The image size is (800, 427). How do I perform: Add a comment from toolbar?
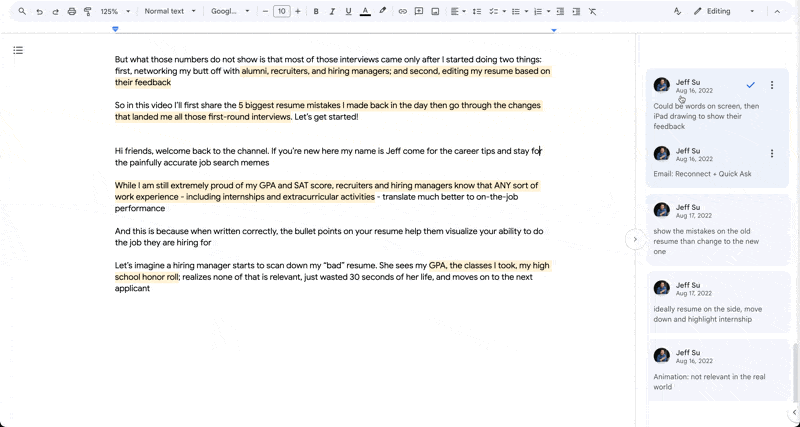[x=419, y=11]
